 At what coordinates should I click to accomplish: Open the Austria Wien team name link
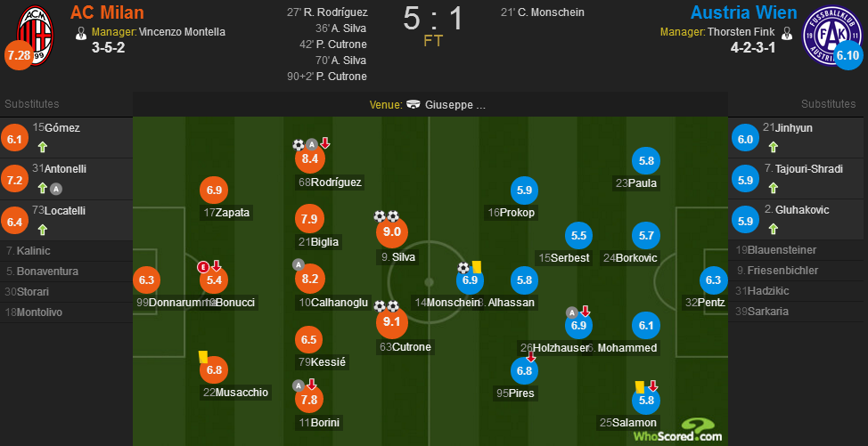(x=744, y=12)
